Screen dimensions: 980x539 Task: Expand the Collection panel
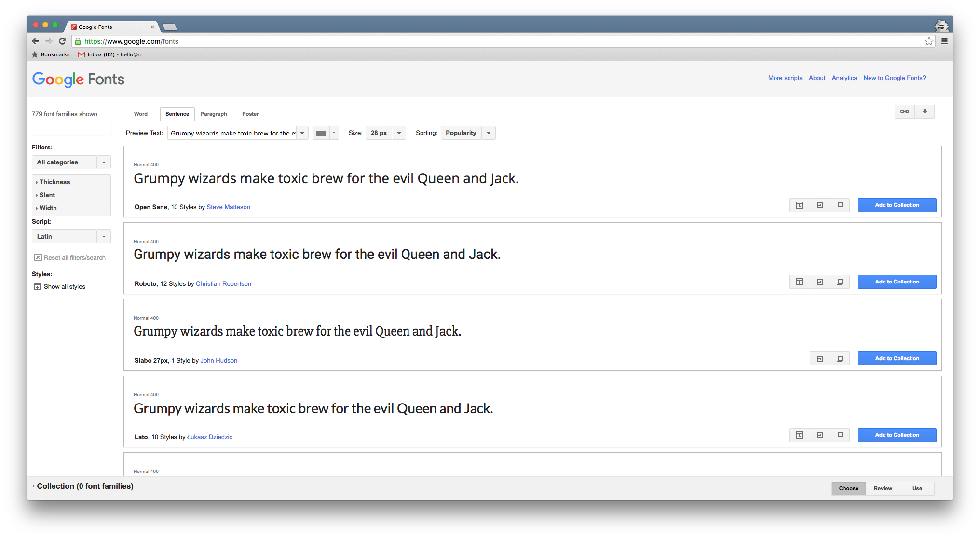(82, 486)
